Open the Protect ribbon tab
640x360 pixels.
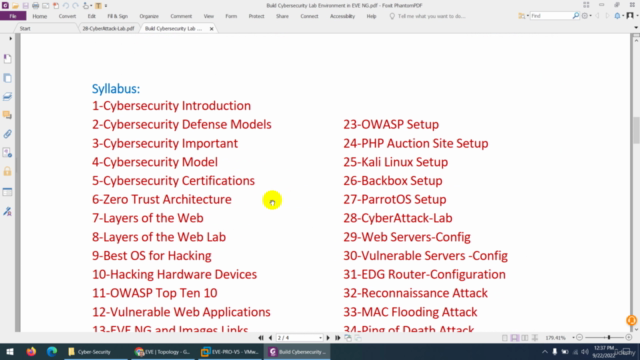coord(256,16)
